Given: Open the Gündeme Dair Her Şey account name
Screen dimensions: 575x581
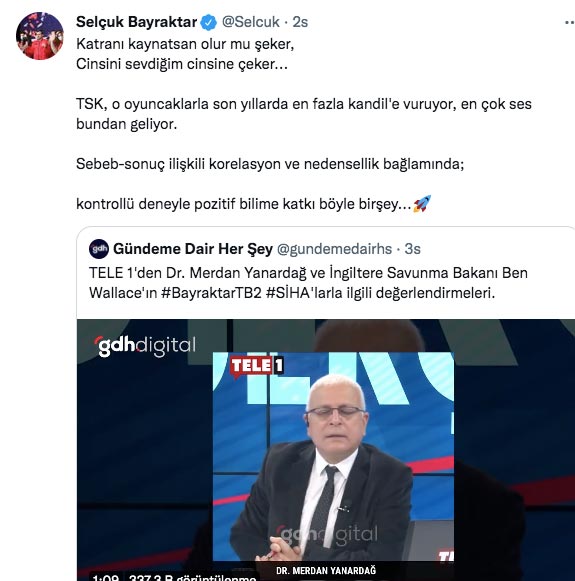Looking at the screenshot, I should pyautogui.click(x=193, y=249).
